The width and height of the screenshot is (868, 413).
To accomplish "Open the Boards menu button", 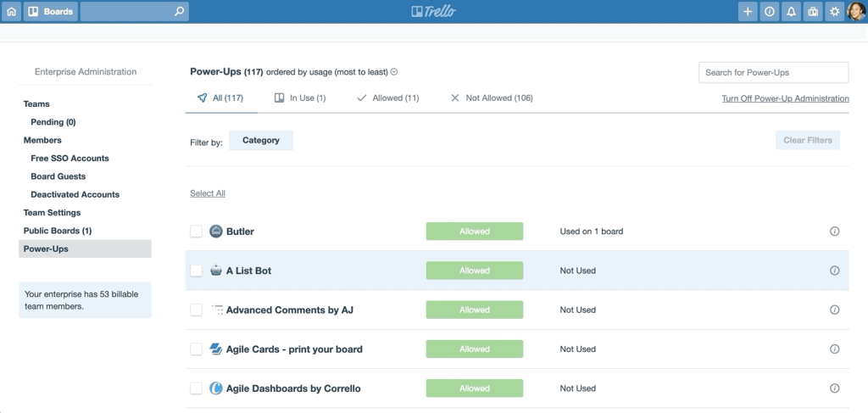I will click(x=50, y=12).
